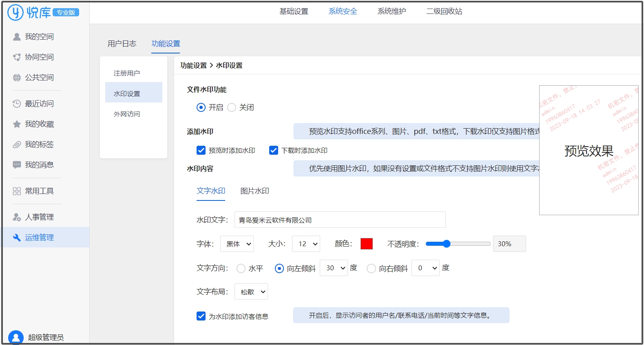Viewport: 644px width, 345px height.
Task: Open 注册用户 settings section
Action: (127, 73)
